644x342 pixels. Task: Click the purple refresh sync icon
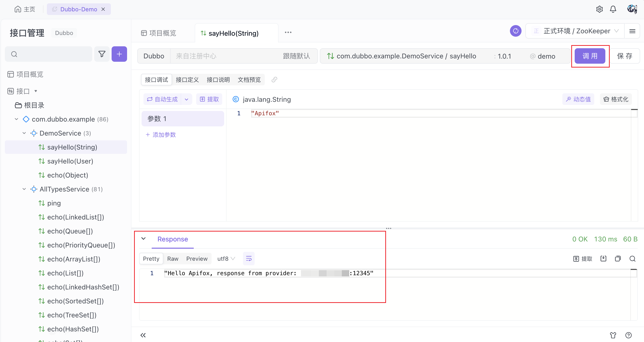[515, 31]
